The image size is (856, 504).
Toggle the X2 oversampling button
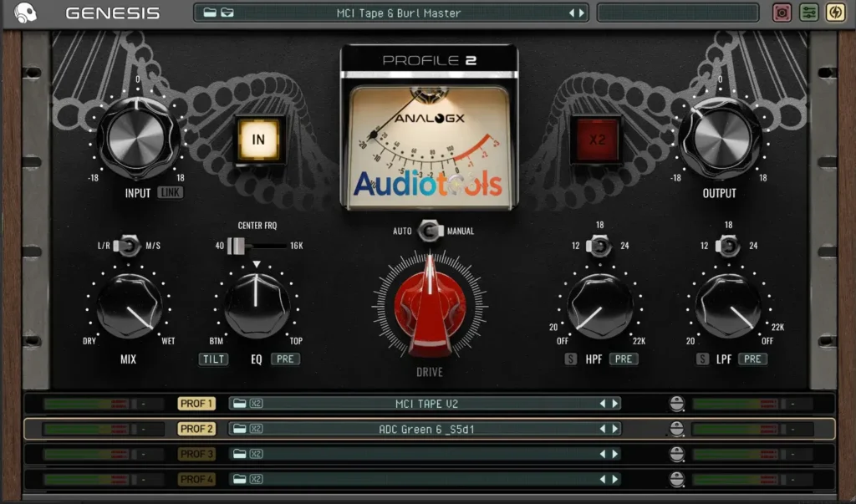(599, 137)
